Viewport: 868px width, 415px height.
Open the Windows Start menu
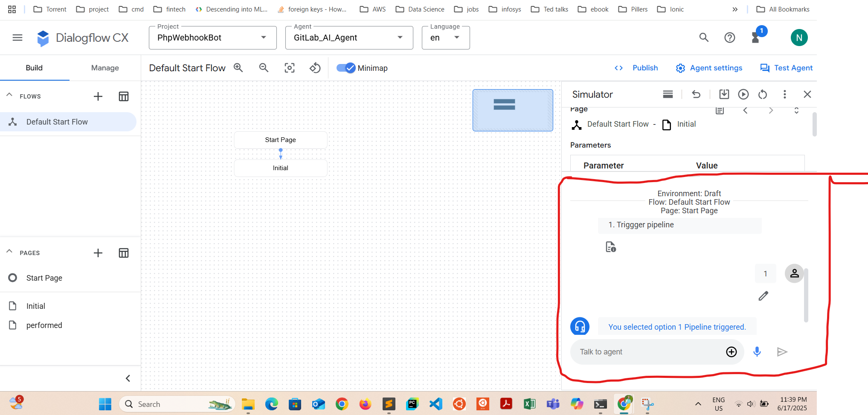tap(105, 404)
